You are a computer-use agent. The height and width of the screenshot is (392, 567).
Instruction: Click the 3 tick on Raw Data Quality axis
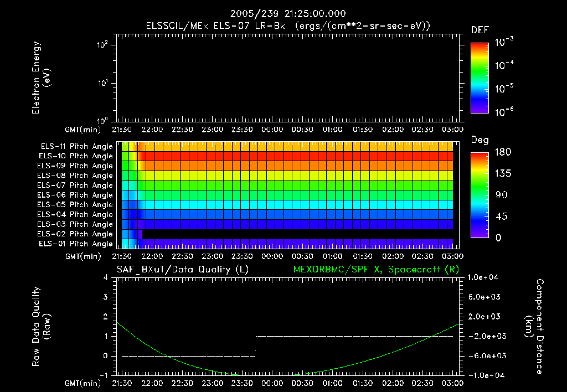click(x=105, y=297)
